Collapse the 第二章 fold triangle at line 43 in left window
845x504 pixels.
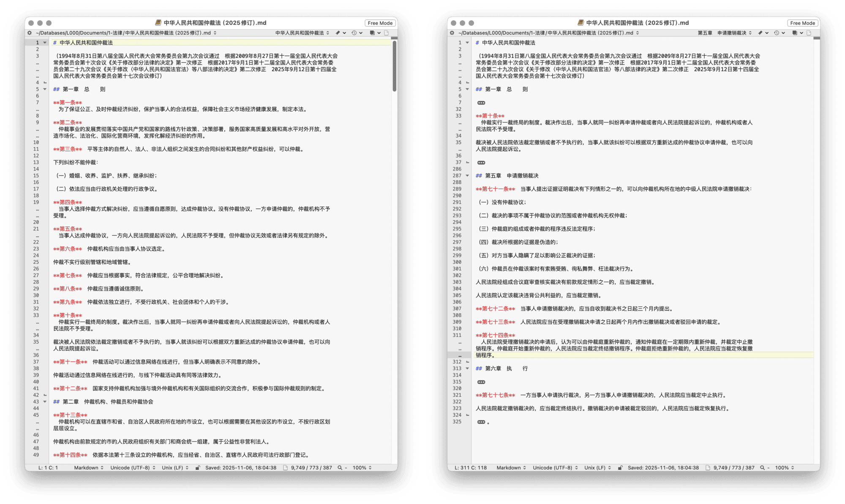click(45, 402)
